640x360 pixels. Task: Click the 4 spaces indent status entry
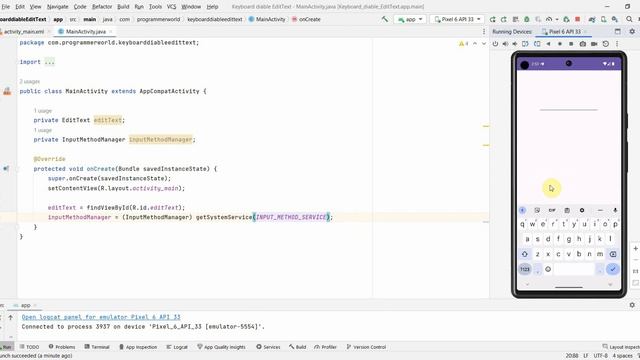[x=622, y=356]
